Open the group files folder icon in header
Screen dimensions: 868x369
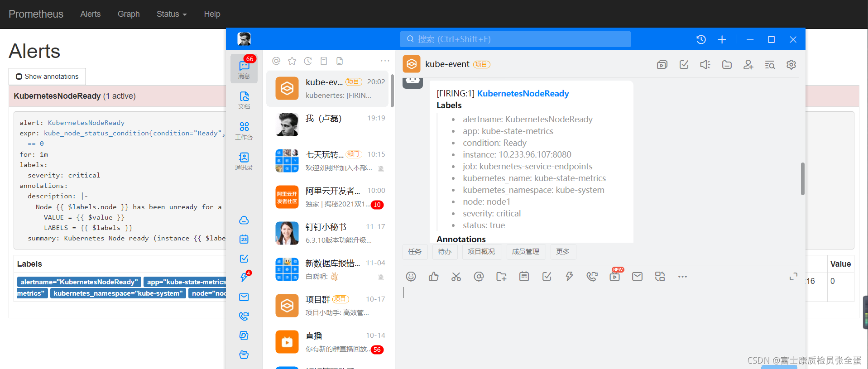[727, 65]
